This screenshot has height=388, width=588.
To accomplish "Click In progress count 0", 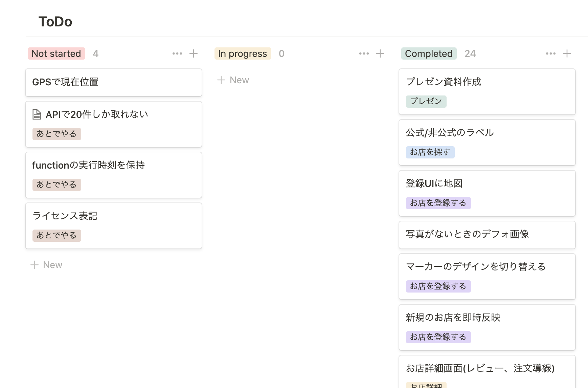I will click(x=281, y=53).
